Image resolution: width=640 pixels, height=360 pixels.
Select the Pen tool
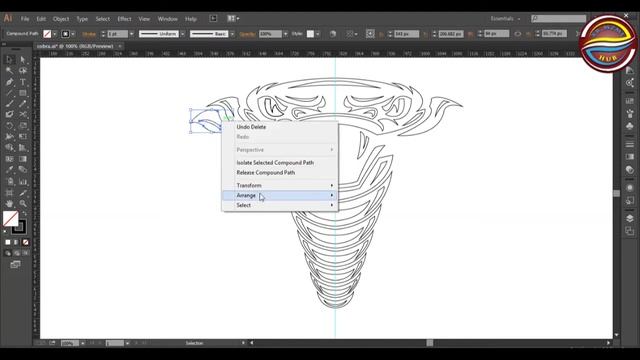pos(9,82)
